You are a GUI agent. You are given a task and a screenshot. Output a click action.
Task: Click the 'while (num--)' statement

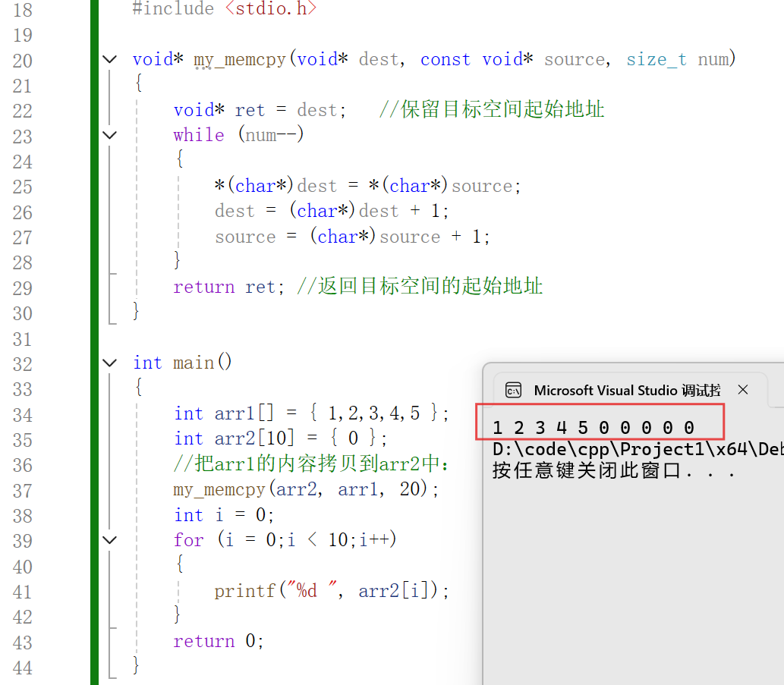coord(238,135)
